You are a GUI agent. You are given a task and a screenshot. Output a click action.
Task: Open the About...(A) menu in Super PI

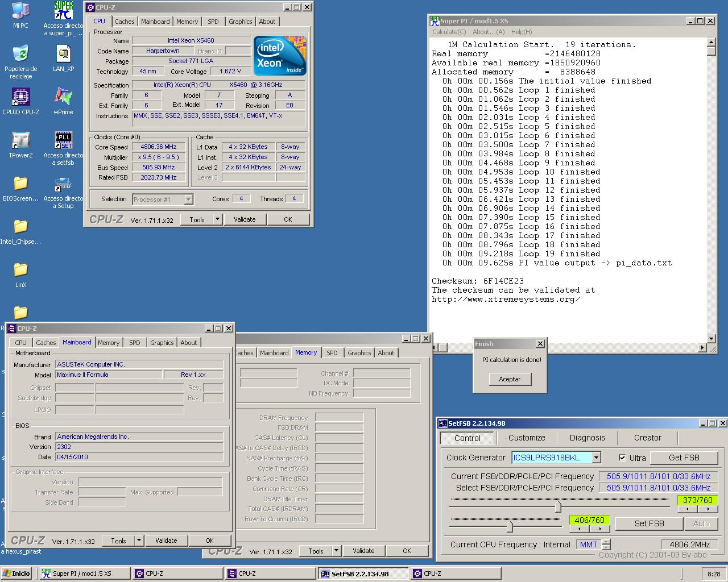pos(489,32)
